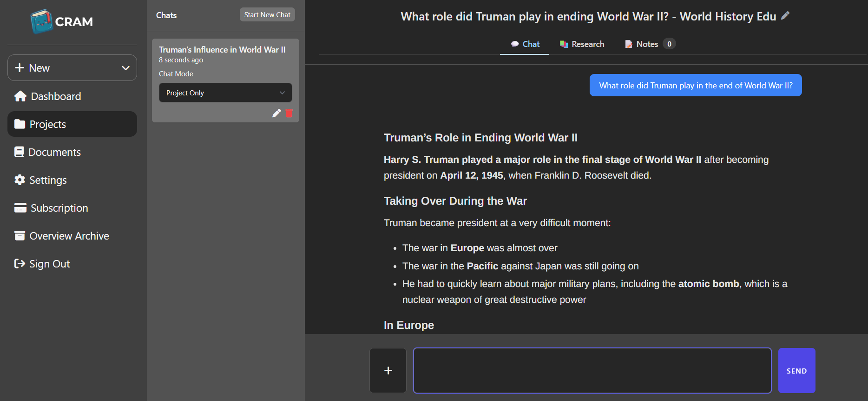Open the Documents page

pos(72,152)
